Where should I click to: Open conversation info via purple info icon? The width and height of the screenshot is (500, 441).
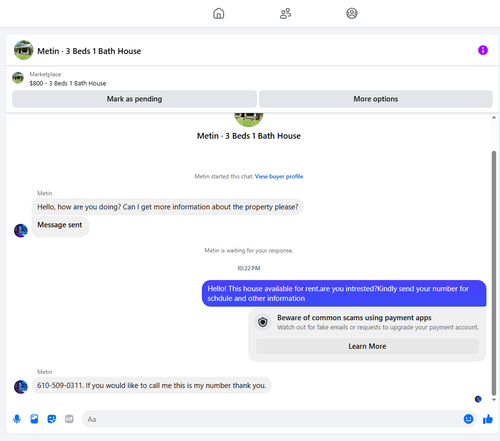click(x=483, y=50)
